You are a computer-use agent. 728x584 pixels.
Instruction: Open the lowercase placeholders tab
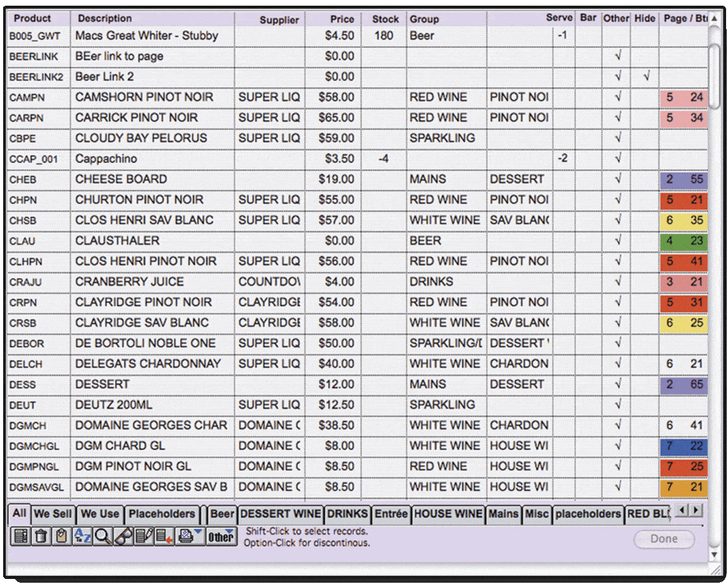(x=588, y=514)
